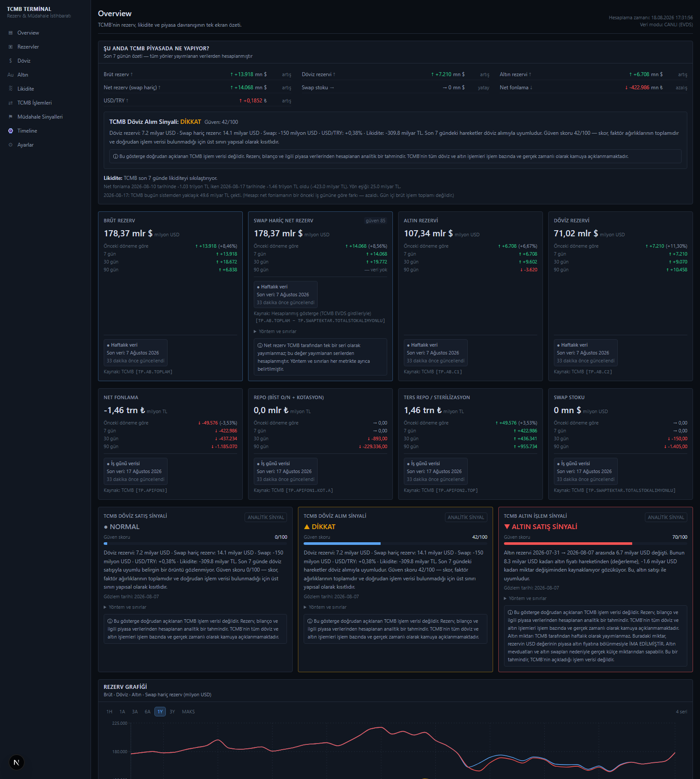The height and width of the screenshot is (779, 700).
Task: Select the 6A chart range
Action: [147, 712]
